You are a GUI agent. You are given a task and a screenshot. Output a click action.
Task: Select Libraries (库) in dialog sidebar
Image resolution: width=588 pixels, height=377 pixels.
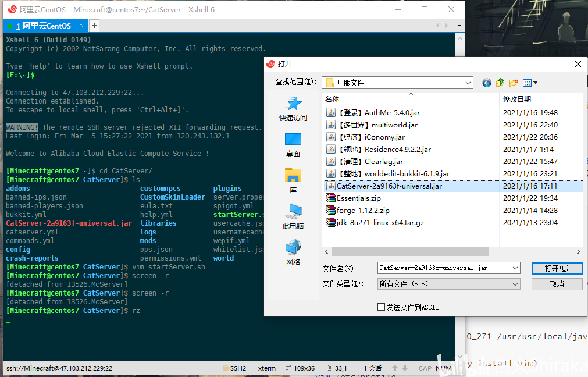pos(293,181)
